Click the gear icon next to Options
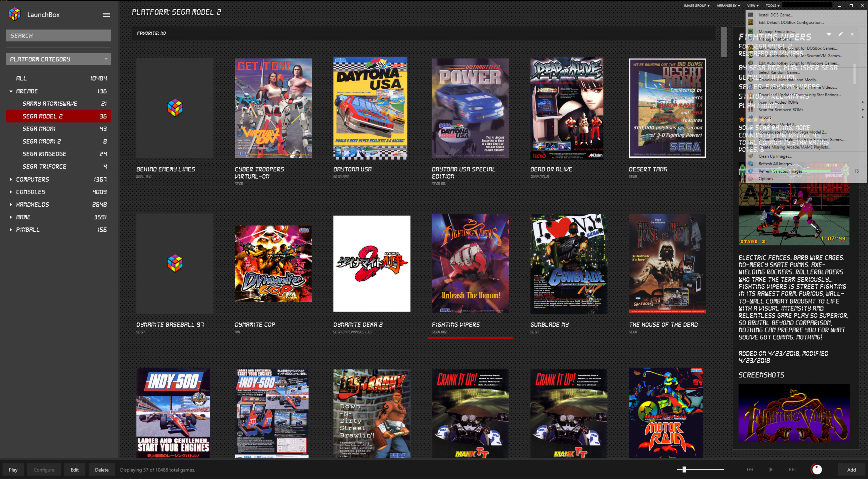This screenshot has height=479, width=868. point(750,179)
